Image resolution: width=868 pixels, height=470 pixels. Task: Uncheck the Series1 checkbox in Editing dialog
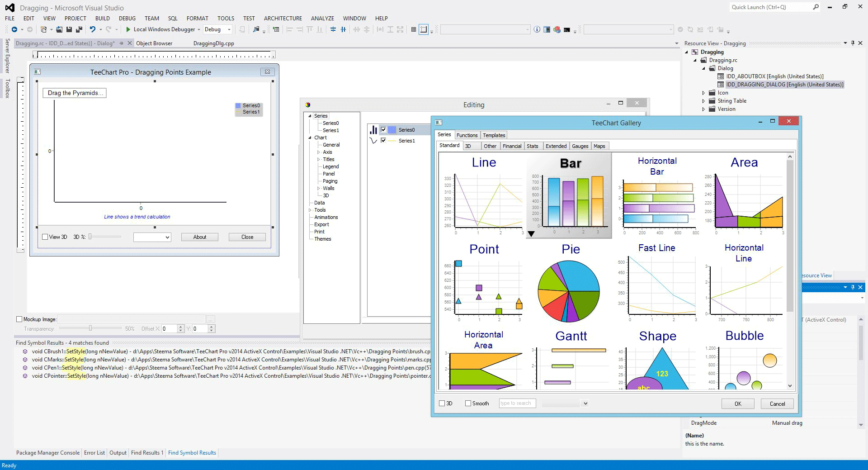point(384,140)
